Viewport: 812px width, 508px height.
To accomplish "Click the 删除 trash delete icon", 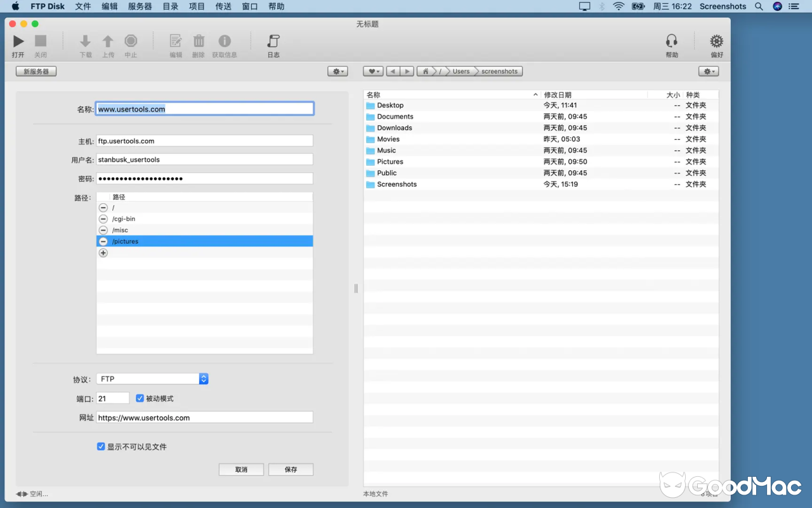I will [199, 42].
